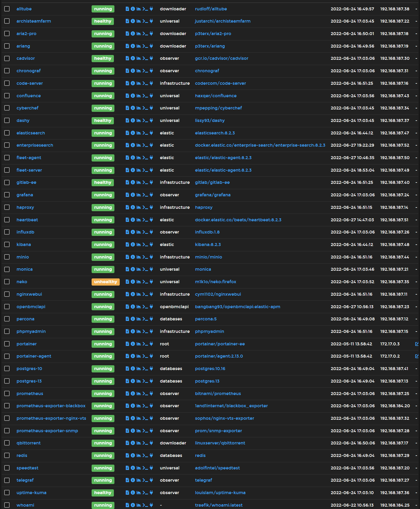Click attach plug icon for cadvisor

151,58
